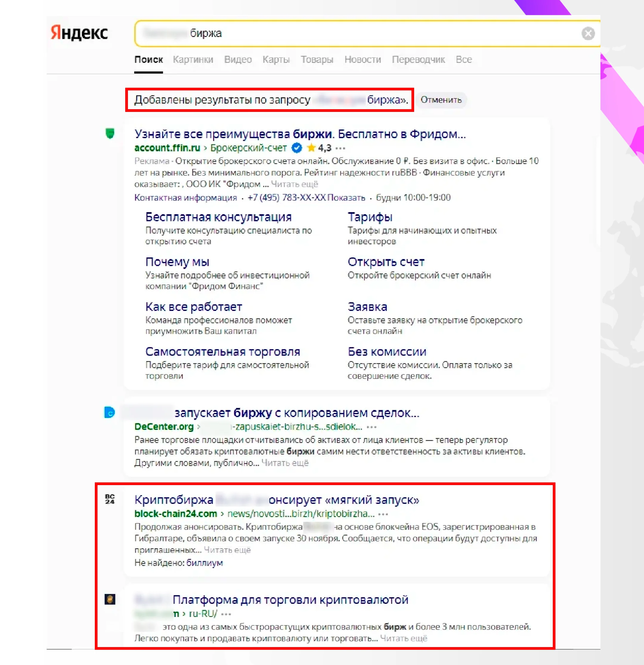Open the Как все работает sitelink
This screenshot has height=665, width=644.
pyautogui.click(x=193, y=307)
